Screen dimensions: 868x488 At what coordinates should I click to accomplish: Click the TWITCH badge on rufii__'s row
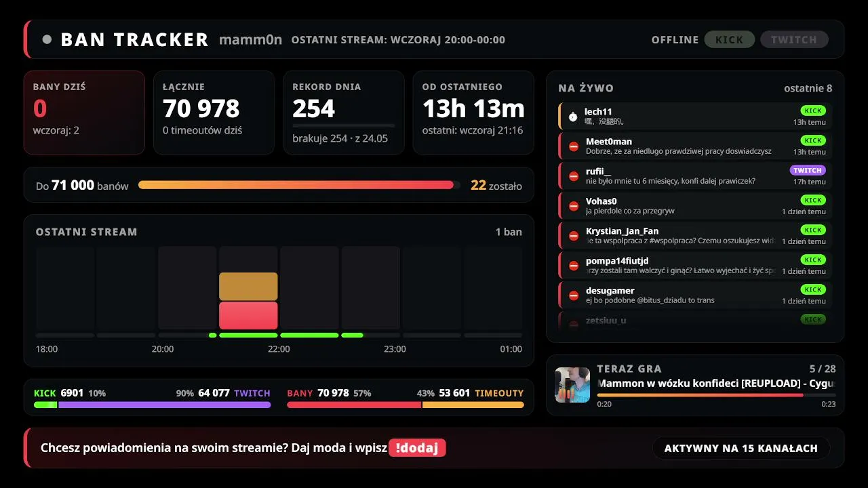click(x=808, y=170)
